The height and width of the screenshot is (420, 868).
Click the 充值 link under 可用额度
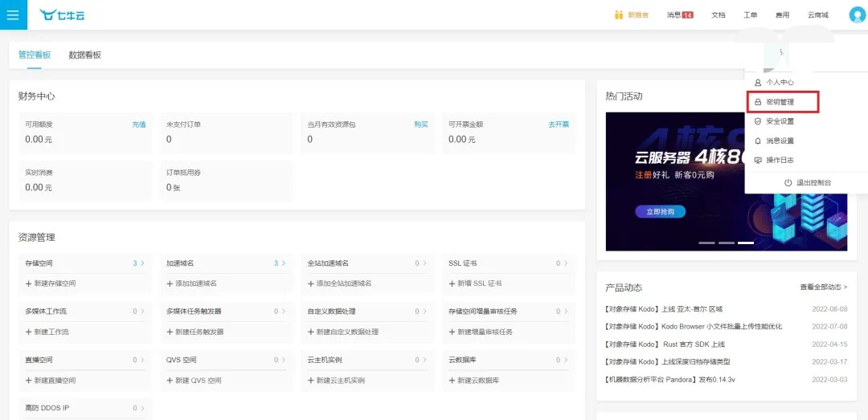[x=139, y=124]
